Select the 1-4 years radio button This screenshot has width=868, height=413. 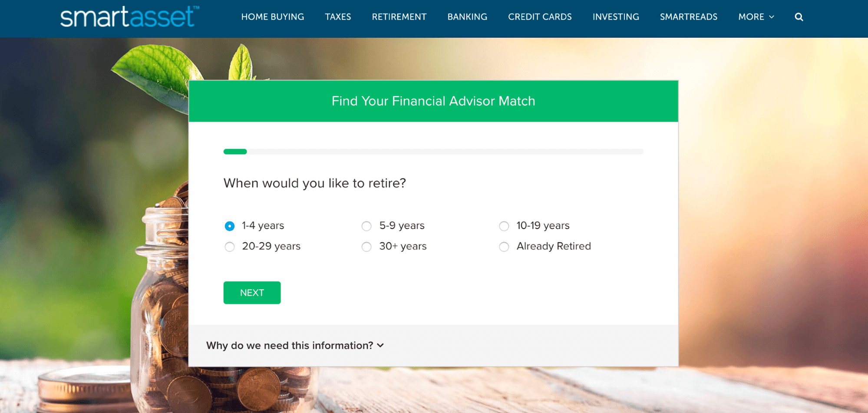pos(230,226)
